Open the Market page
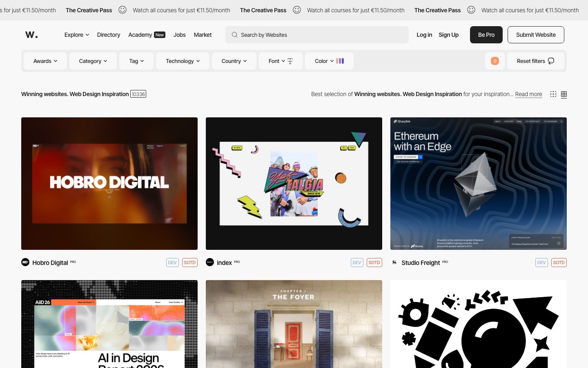This screenshot has width=588, height=368. (x=203, y=35)
